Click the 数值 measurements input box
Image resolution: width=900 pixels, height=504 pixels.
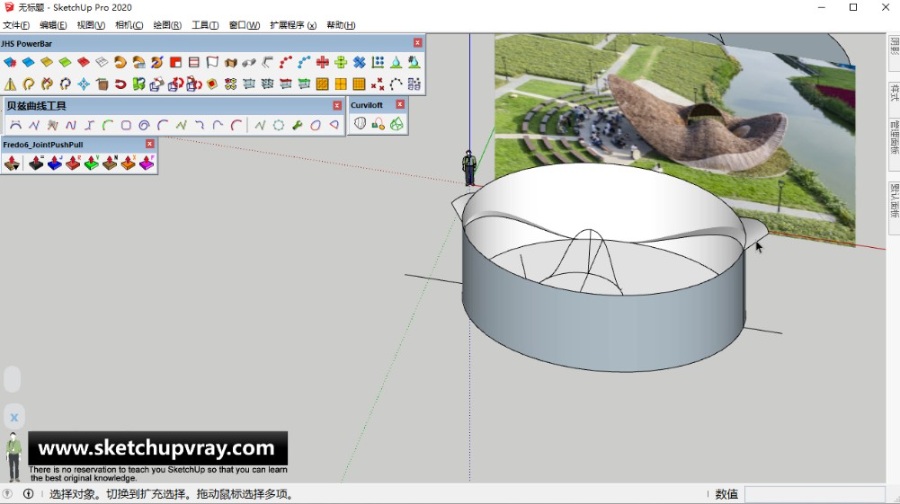coord(814,494)
